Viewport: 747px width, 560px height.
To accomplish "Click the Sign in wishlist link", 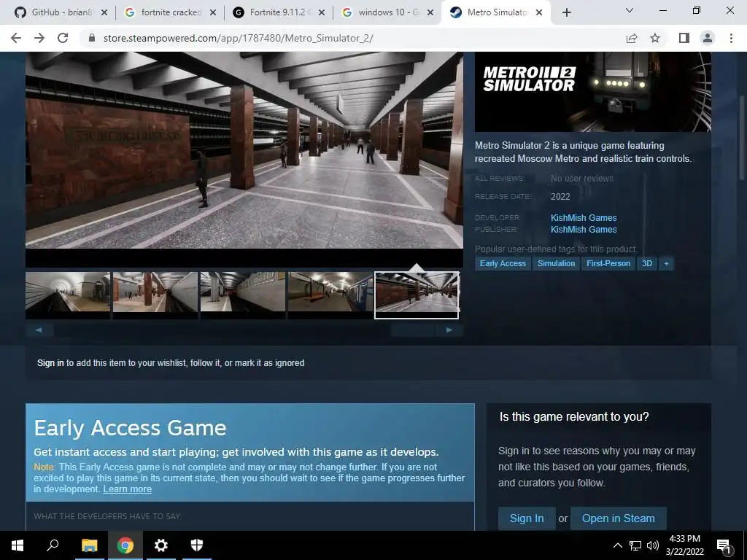I will 50,363.
